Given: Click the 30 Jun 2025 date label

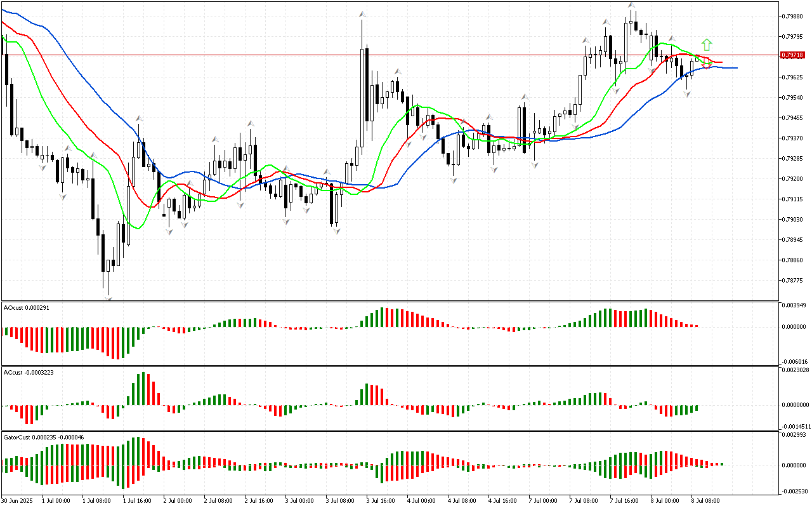Looking at the screenshot, I should click(17, 500).
